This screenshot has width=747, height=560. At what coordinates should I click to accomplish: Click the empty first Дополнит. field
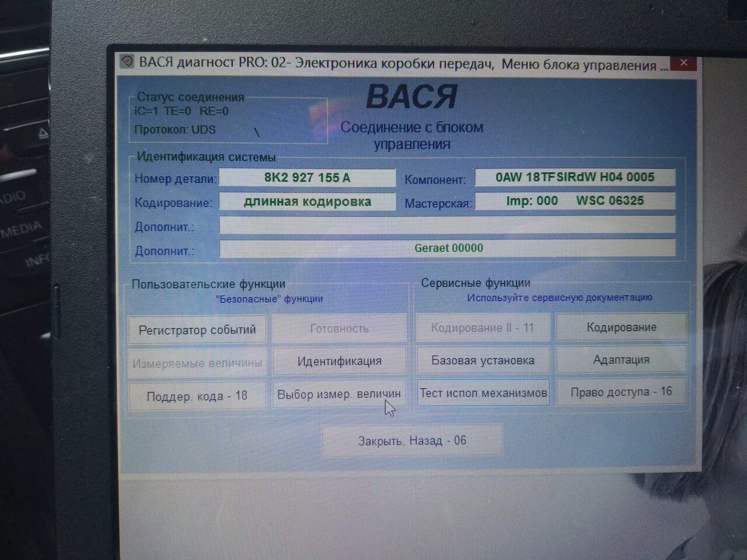(447, 225)
